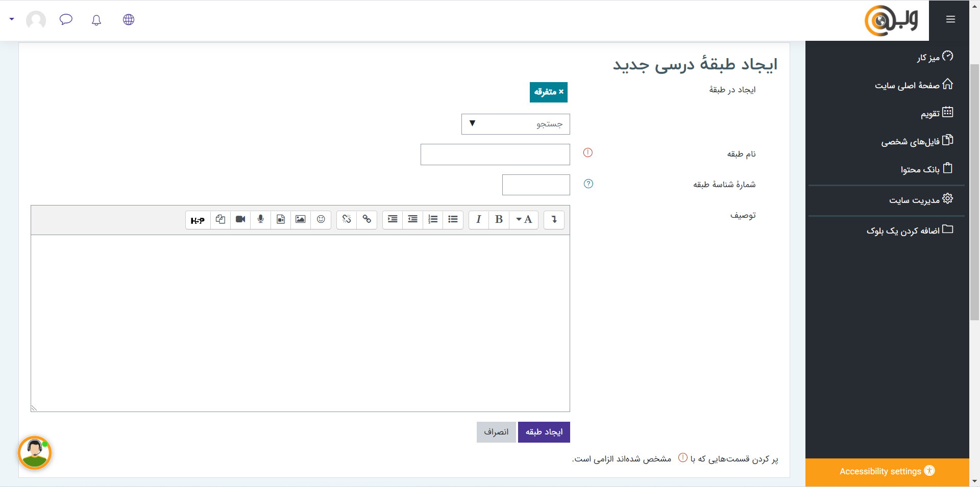
Task: Toggle bold text formatting
Action: pyautogui.click(x=499, y=219)
